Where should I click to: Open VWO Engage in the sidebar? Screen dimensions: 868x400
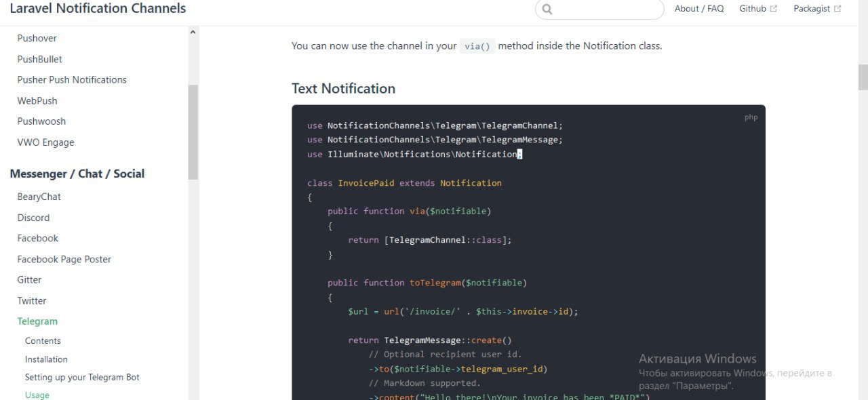click(x=45, y=142)
